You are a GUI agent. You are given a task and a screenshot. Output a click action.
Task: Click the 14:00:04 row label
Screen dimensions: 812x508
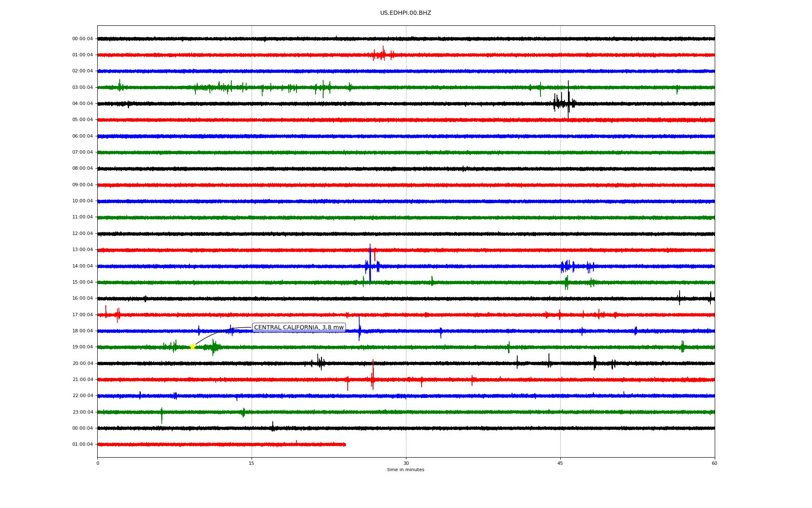(82, 266)
